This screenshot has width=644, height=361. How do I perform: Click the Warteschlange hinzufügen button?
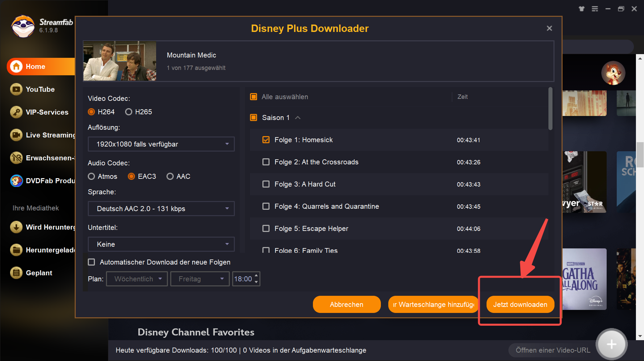pos(433,305)
